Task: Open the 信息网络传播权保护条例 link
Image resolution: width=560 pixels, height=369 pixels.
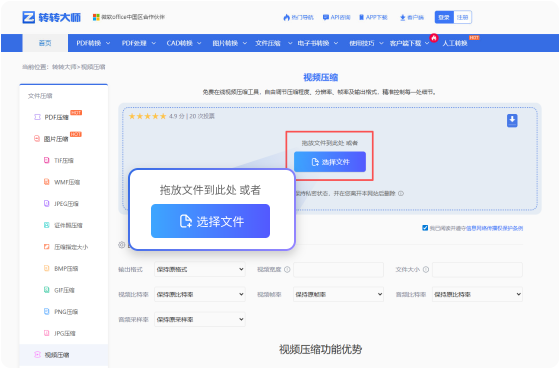Action: [494, 228]
